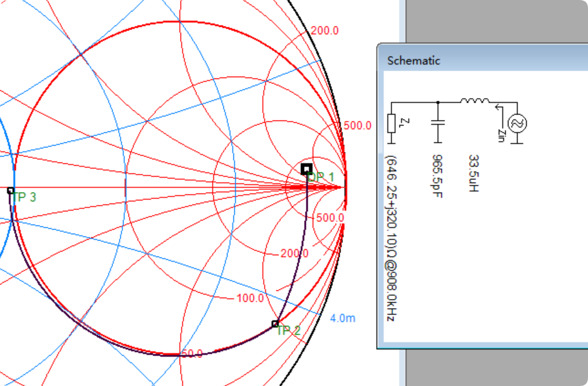This screenshot has width=588, height=386.
Task: Click the AC source symbol in schematic
Action: (x=517, y=124)
